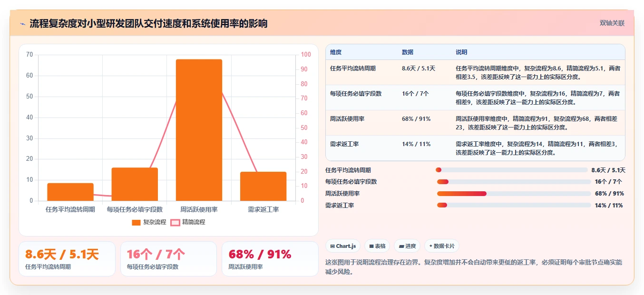Click the pink 精简流程 legend swatch
644x295 pixels.
pos(175,222)
